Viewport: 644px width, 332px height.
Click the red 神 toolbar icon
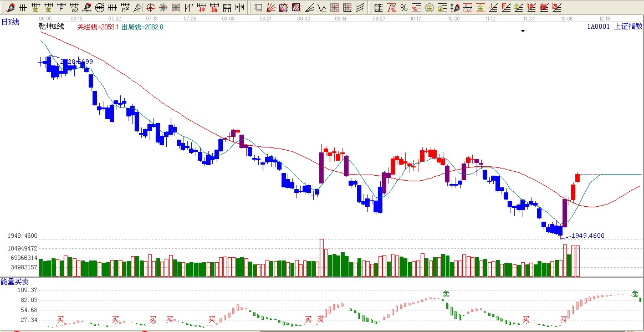click(201, 8)
